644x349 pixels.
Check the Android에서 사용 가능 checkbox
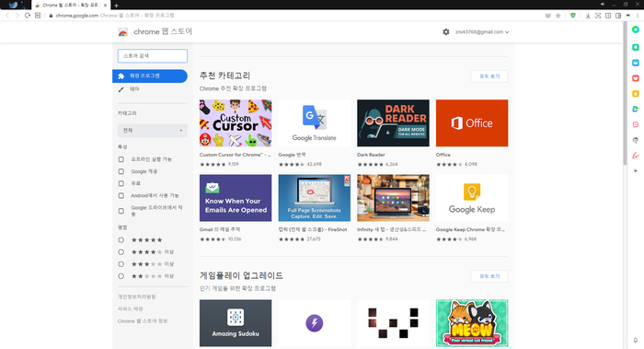[x=121, y=195]
